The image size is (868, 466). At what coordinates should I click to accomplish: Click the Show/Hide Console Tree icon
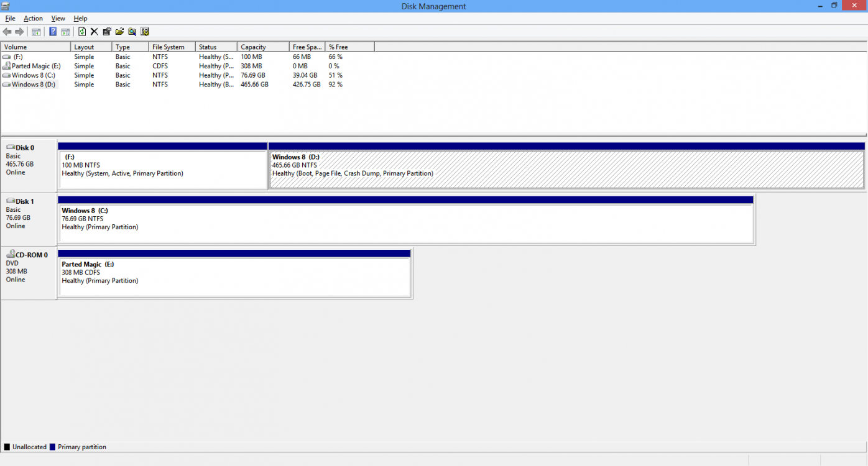pyautogui.click(x=36, y=32)
